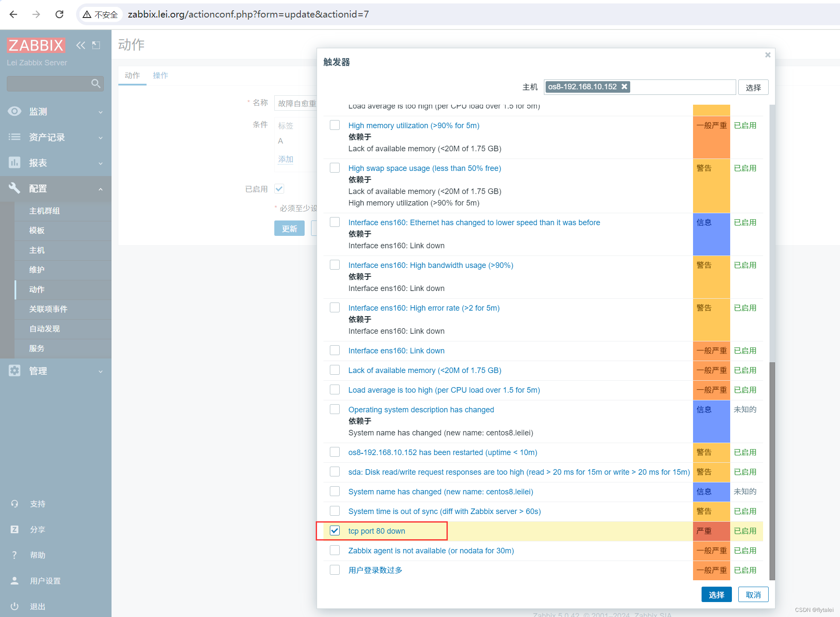Click the 取消 button in the dialog

pyautogui.click(x=753, y=595)
